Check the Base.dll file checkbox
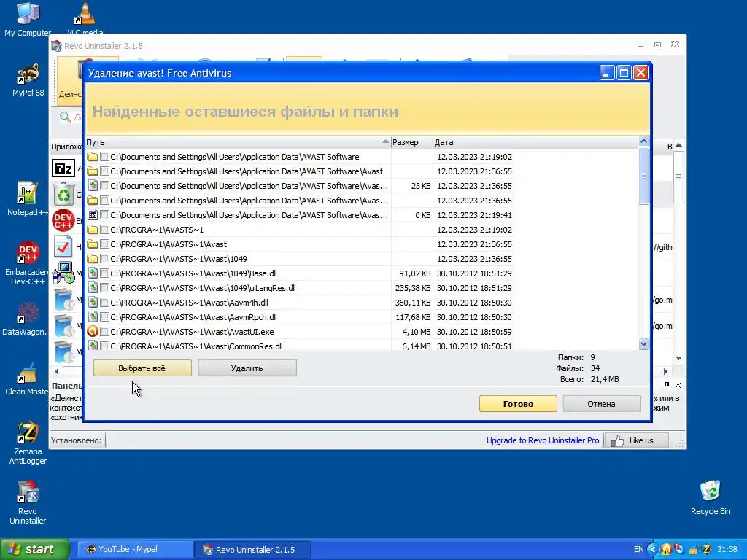This screenshot has width=747, height=560. click(x=105, y=273)
